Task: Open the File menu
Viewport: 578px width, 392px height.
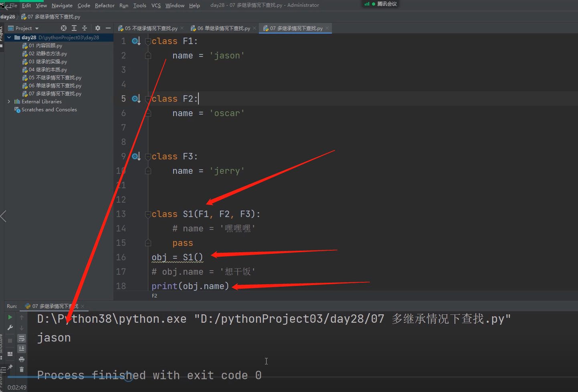Action: 13,5
